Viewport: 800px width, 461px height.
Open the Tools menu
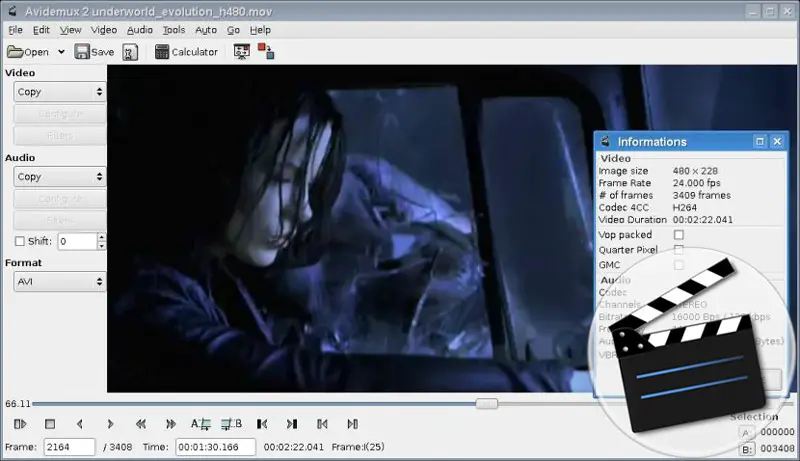coord(173,30)
